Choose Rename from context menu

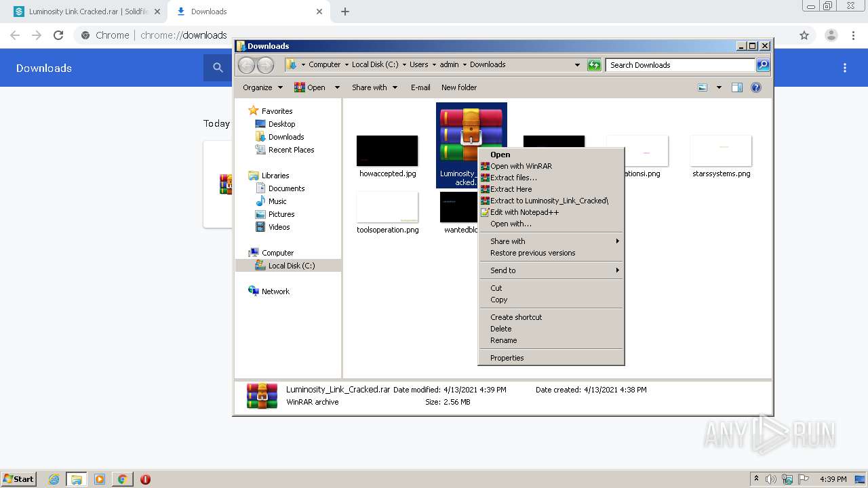click(551, 340)
